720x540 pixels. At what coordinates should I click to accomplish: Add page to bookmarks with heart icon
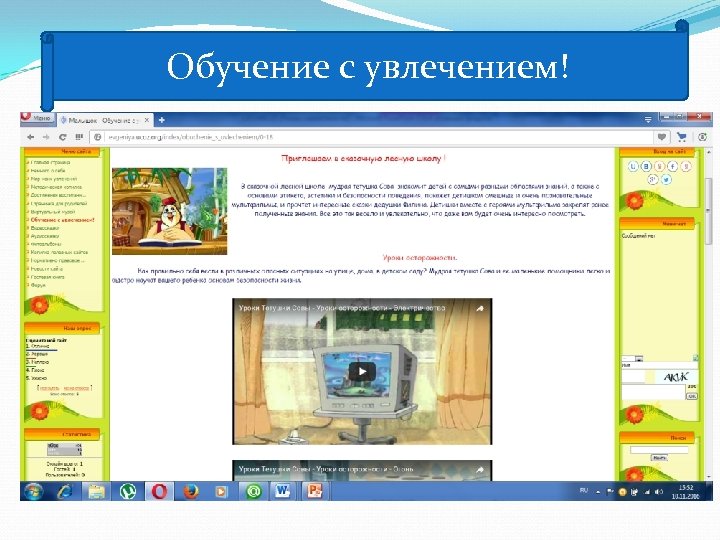click(x=661, y=137)
